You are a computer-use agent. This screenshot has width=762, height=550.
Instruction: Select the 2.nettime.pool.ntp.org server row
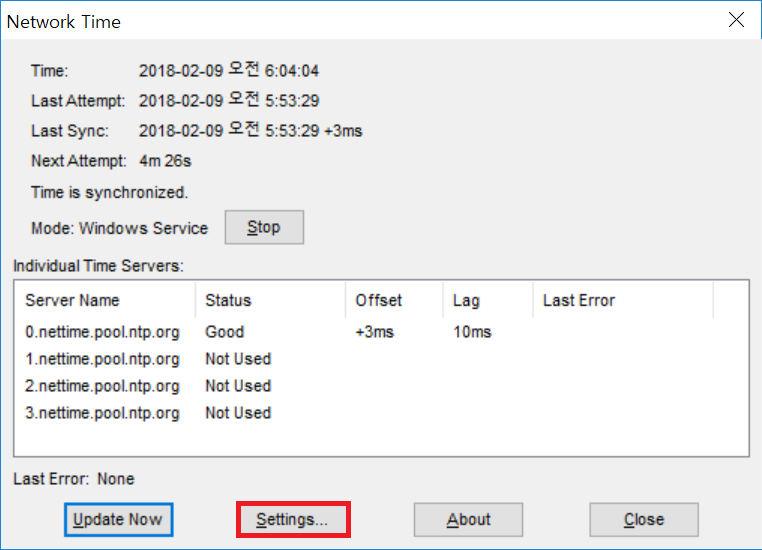[381, 386]
